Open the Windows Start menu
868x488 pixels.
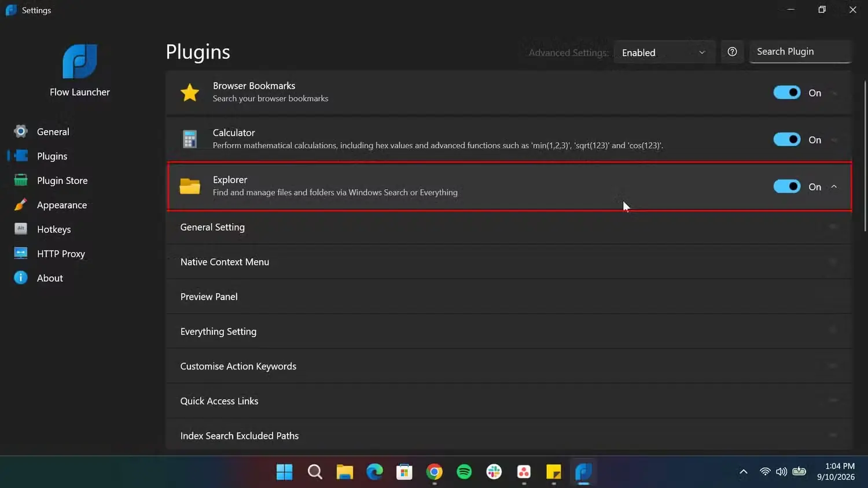pyautogui.click(x=284, y=472)
